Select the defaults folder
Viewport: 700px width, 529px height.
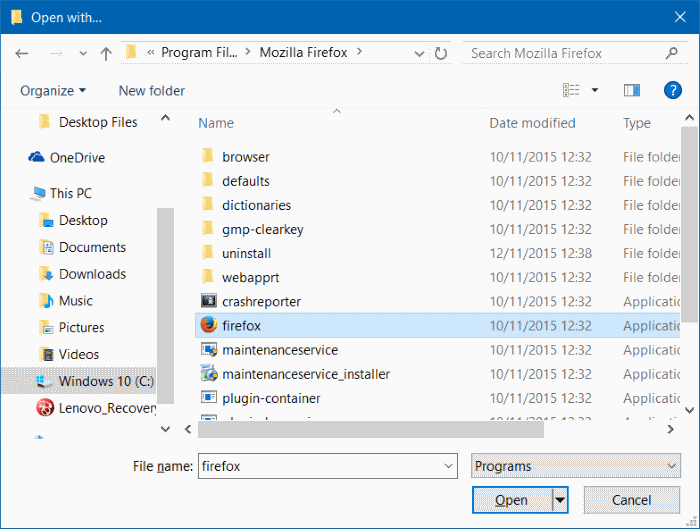coord(246,181)
